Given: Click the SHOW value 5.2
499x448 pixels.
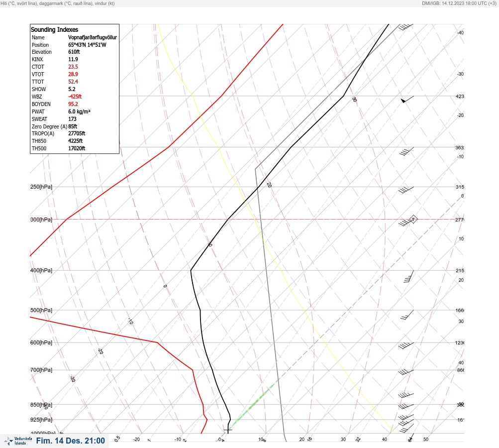Looking at the screenshot, I should (72, 89).
